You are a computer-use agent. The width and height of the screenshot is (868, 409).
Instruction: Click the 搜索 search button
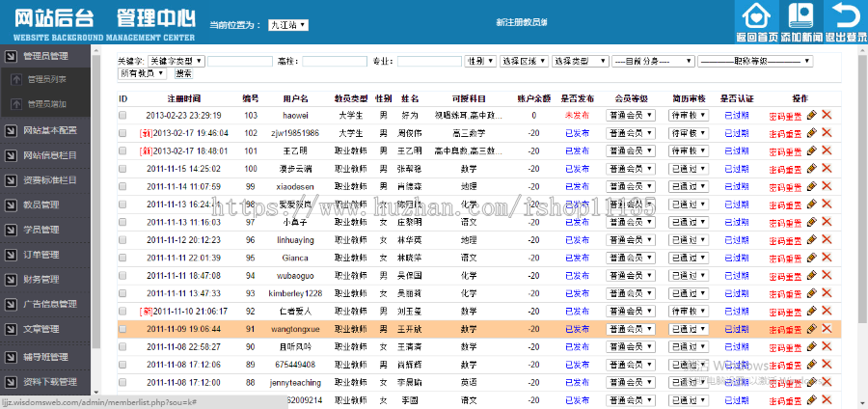184,73
